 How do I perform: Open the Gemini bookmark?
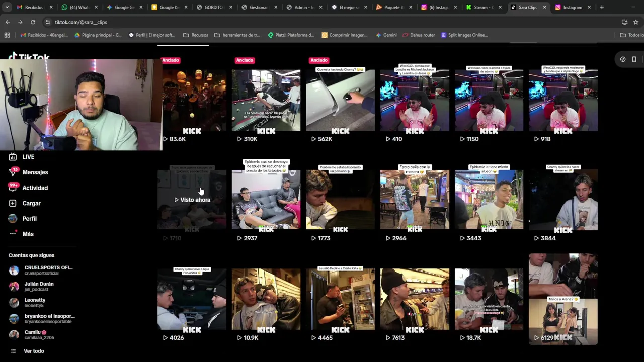(386, 35)
